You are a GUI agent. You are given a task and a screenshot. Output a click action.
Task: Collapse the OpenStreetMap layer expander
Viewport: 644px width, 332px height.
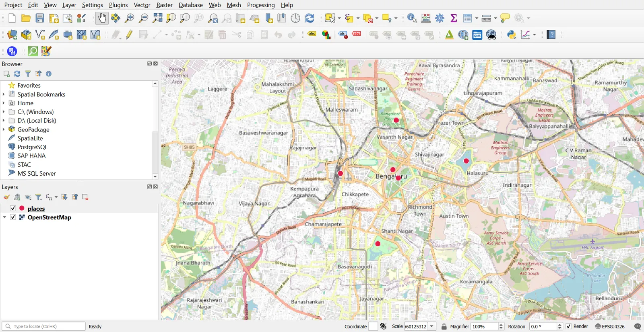click(x=4, y=217)
